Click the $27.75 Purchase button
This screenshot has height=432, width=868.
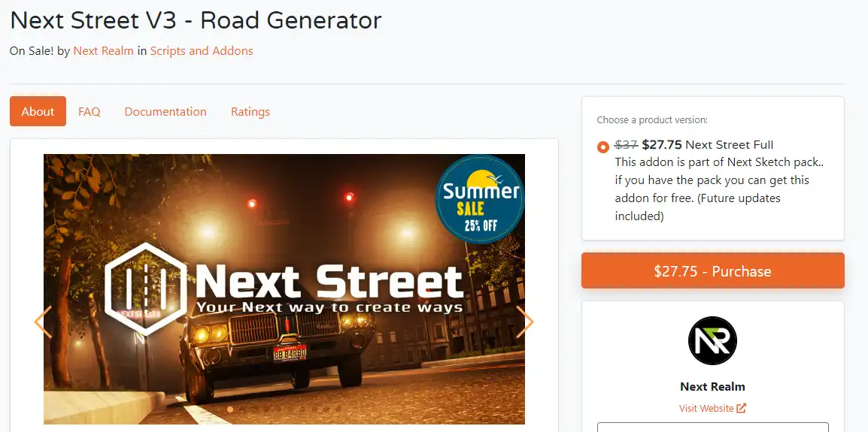[x=712, y=271]
